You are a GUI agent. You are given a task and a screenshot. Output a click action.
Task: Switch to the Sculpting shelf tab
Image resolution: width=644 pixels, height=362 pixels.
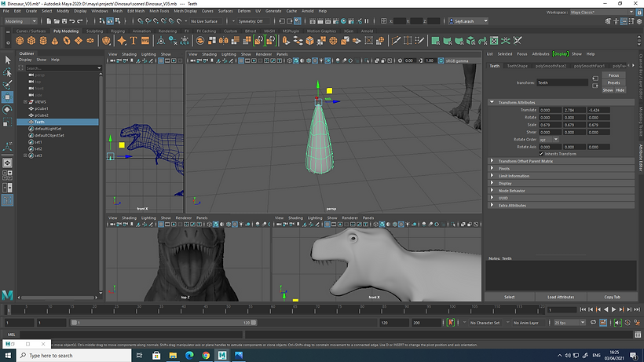pyautogui.click(x=94, y=31)
